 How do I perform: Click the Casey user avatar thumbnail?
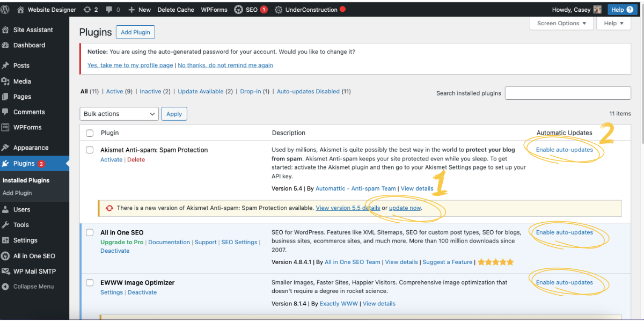[x=597, y=10]
